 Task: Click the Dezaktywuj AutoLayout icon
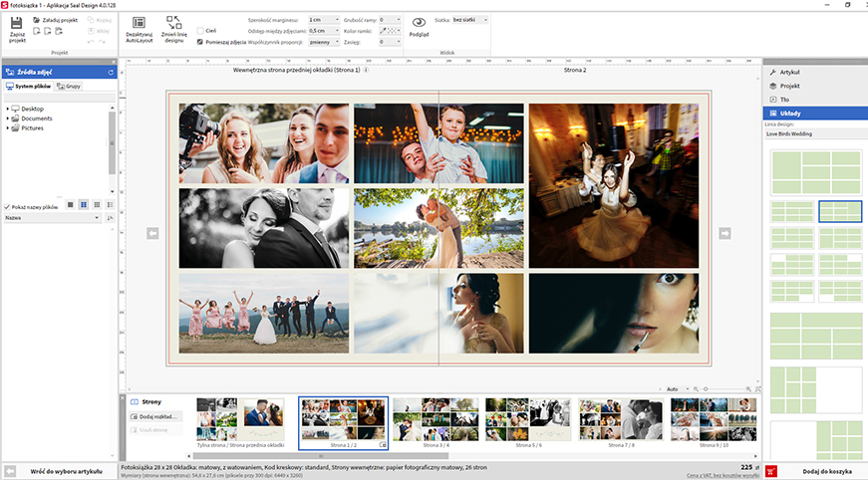point(139,23)
